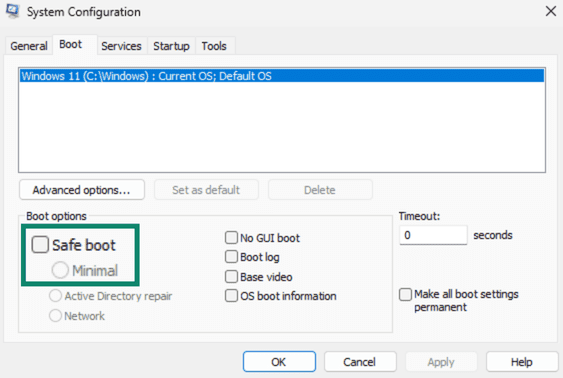Check the Base video option
Image resolution: width=563 pixels, height=378 pixels.
click(231, 277)
